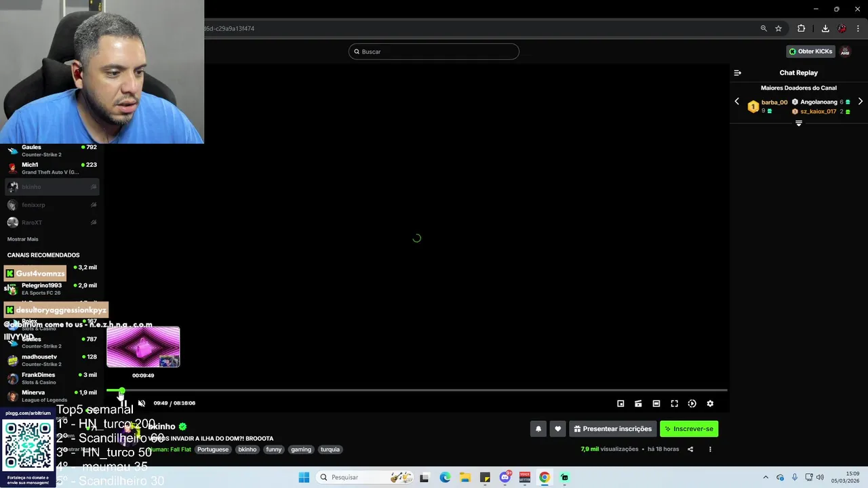The width and height of the screenshot is (868, 488).
Task: Open Task View on taskbar
Action: pos(425,477)
